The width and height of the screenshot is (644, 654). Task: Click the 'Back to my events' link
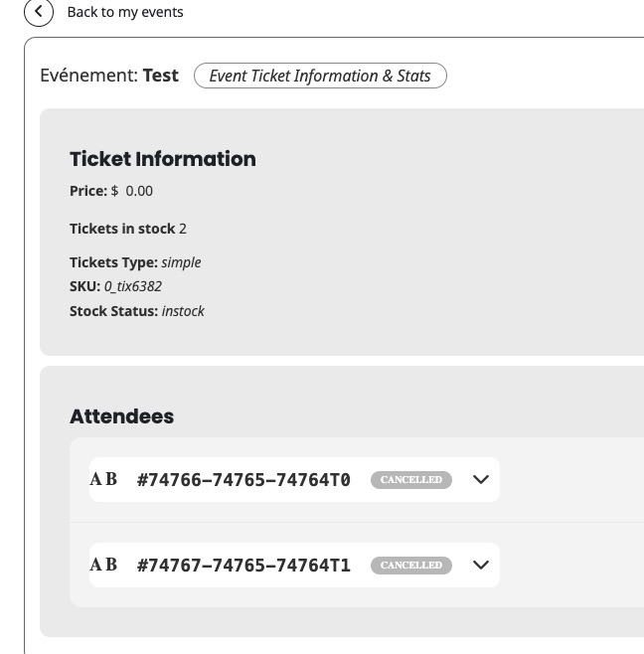pyautogui.click(x=125, y=12)
